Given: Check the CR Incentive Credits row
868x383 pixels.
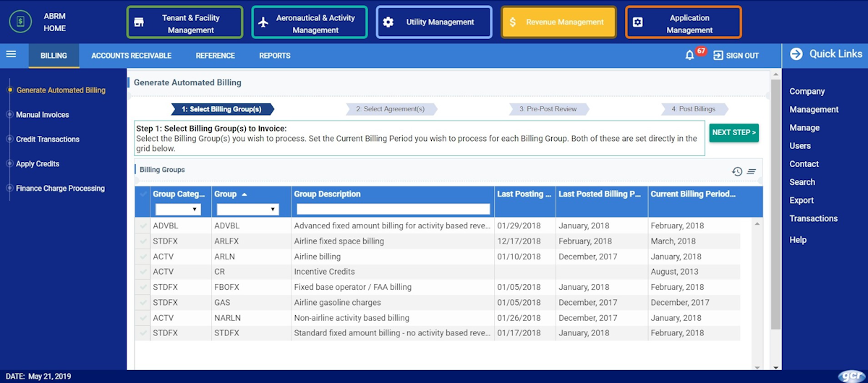Looking at the screenshot, I should (x=142, y=272).
